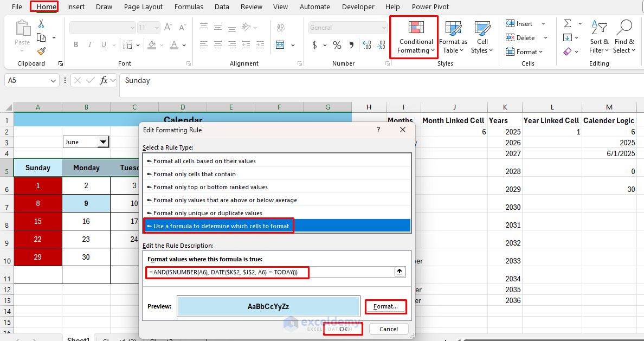Click the AutoSum sigma icon

(568, 23)
